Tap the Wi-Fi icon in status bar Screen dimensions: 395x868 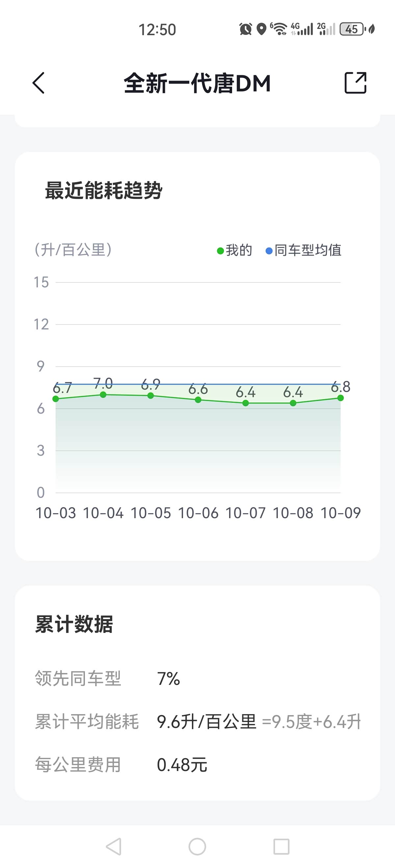point(278,29)
